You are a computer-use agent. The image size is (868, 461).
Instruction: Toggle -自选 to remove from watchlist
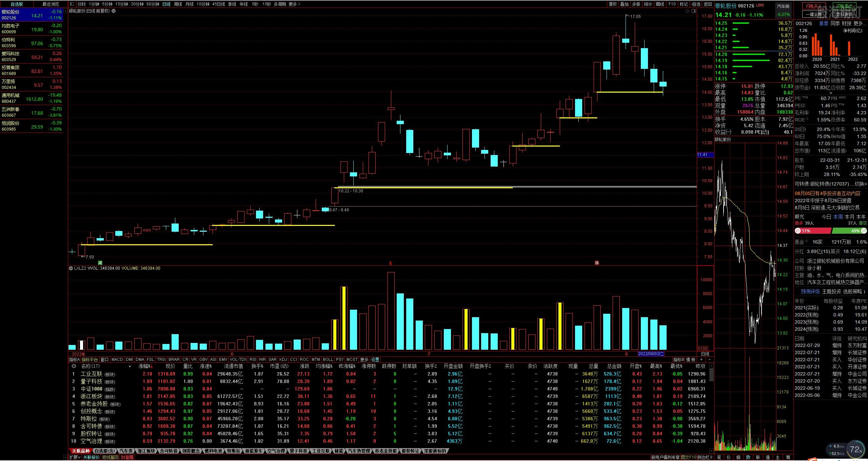coord(695,4)
